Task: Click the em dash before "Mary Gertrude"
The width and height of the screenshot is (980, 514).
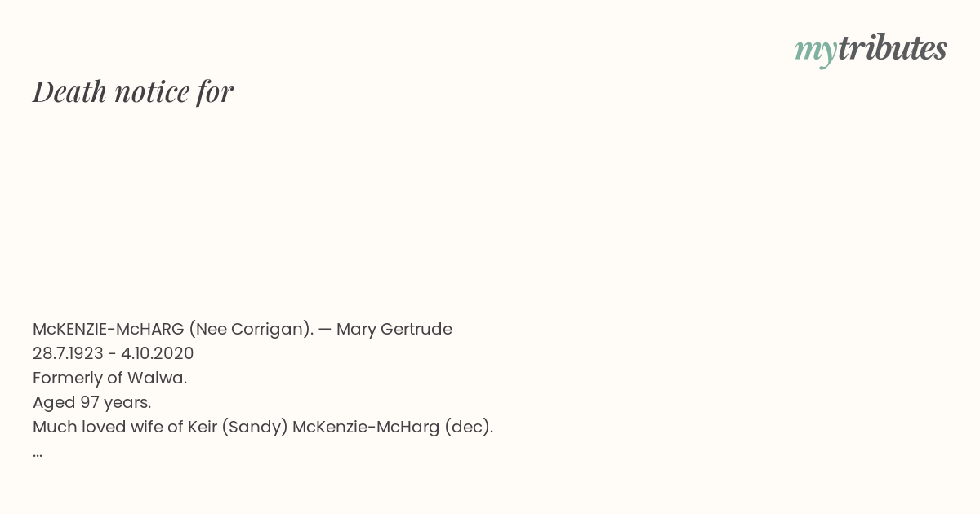Action: (x=325, y=329)
